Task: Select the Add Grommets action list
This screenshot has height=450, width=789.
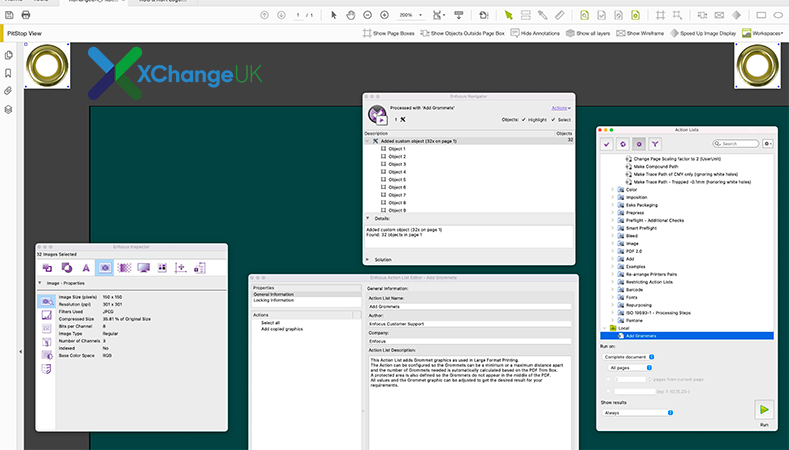Action: [x=687, y=336]
